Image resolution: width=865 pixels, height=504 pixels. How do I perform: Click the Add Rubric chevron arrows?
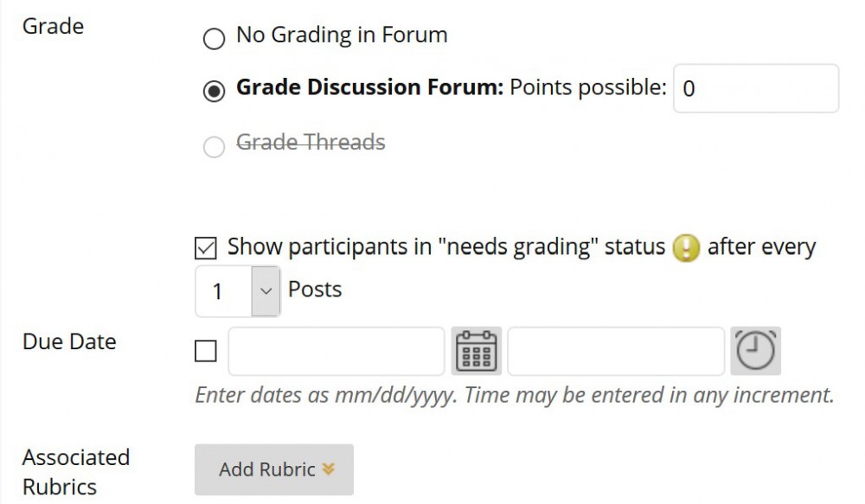(x=327, y=469)
